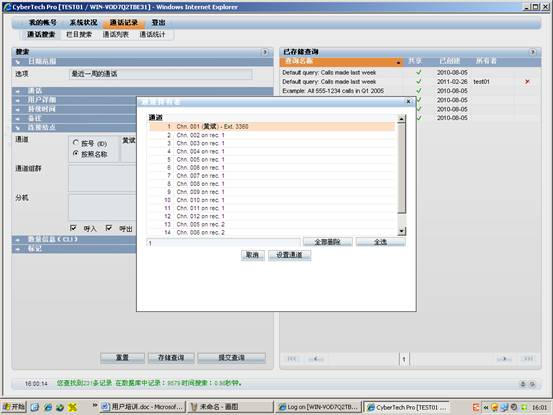
Task: Open the 通话统计 sub-tab
Action: (x=152, y=35)
